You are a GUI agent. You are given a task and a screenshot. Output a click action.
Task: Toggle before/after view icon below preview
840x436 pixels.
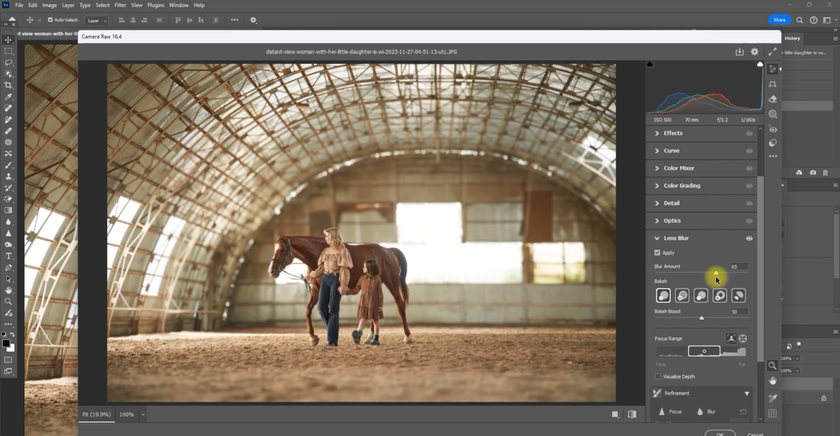pos(632,414)
